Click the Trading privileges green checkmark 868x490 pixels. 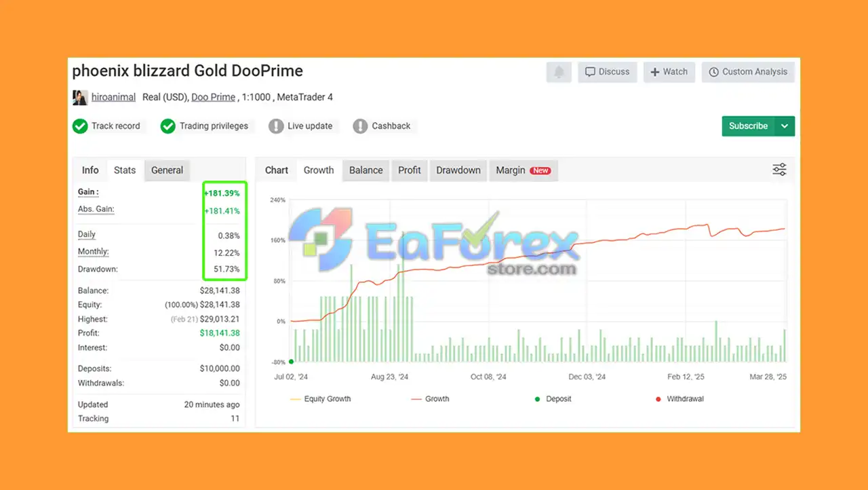point(167,126)
